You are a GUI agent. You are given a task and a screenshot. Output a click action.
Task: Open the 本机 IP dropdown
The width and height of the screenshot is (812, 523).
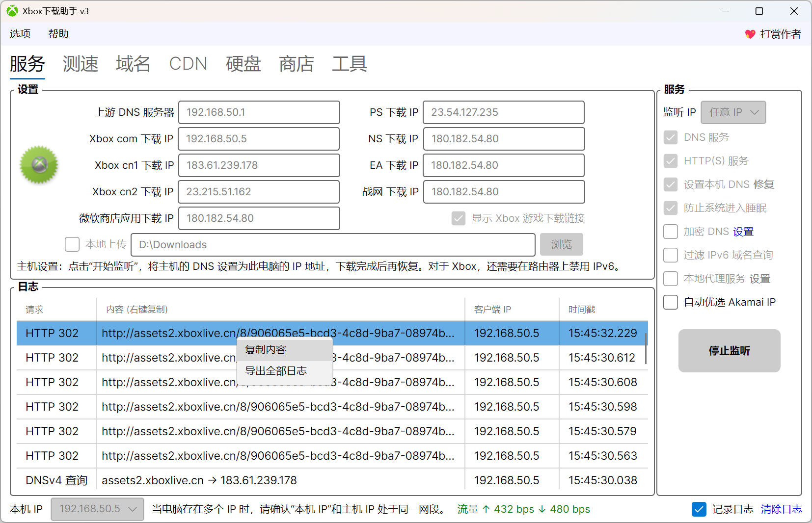98,509
